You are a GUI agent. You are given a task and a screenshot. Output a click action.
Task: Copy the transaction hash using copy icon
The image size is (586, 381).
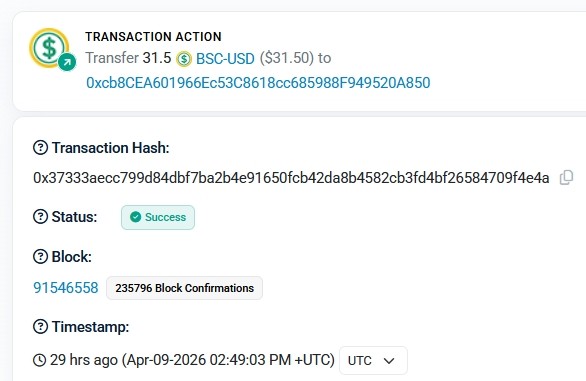566,178
